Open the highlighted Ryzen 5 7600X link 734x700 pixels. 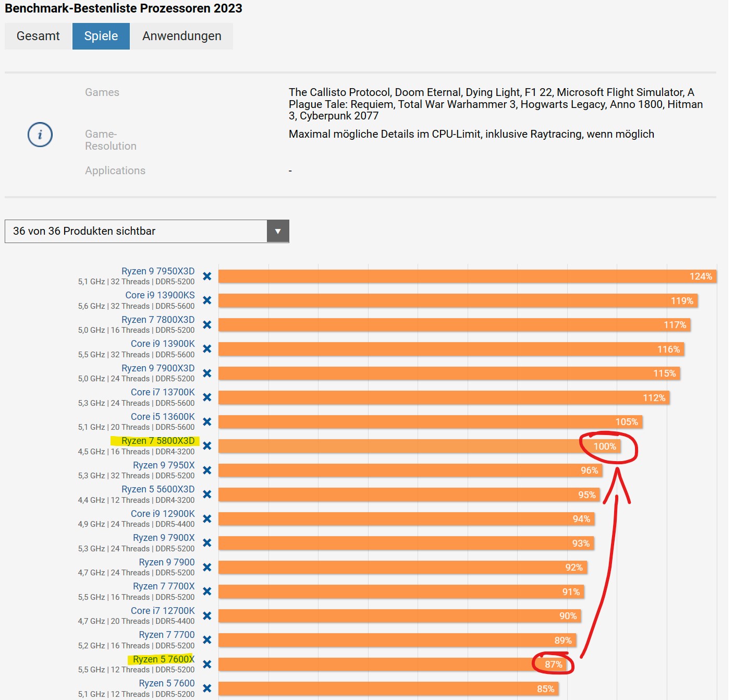164,659
